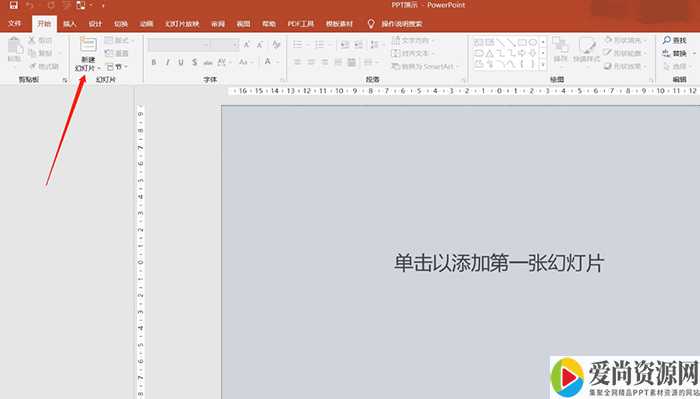Click the Align Text (对齐文本) button
The image size is (700, 399).
tap(413, 54)
